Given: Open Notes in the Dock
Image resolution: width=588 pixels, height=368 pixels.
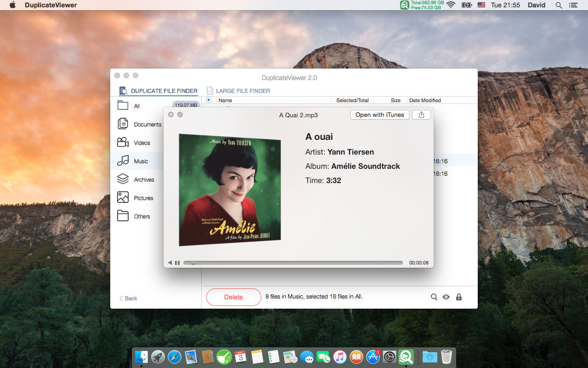Looking at the screenshot, I should 257,356.
